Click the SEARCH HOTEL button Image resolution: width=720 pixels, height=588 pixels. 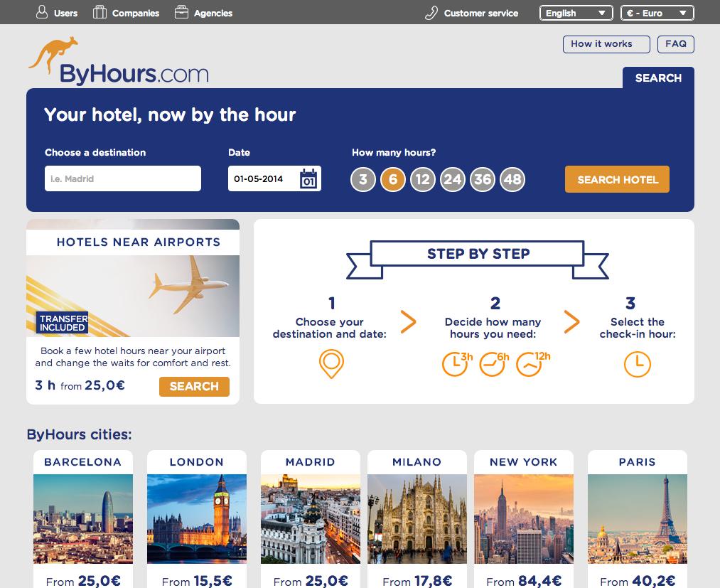click(x=617, y=179)
